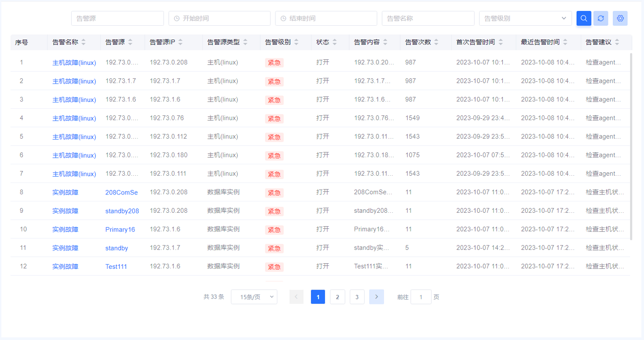Sort by 告警次数 column sort icon

coord(436,42)
